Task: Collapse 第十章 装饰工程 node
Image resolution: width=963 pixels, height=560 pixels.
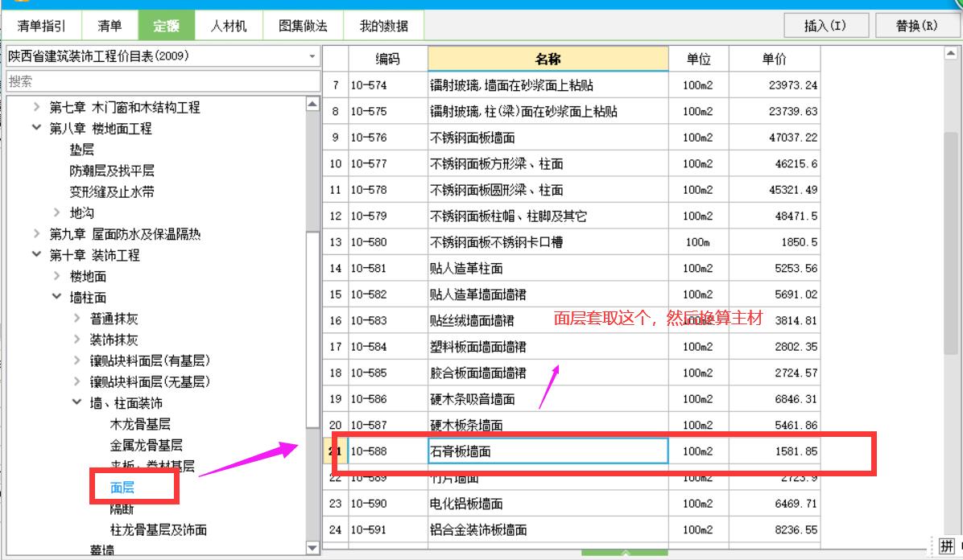Action: tap(36, 254)
